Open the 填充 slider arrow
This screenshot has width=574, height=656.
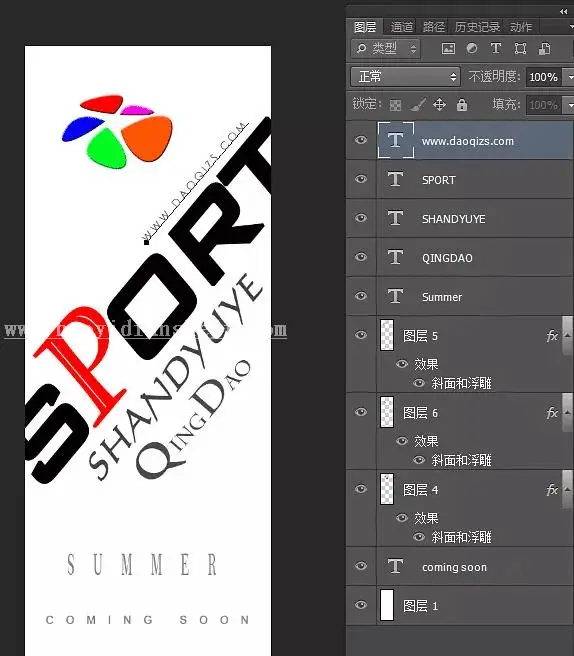pos(569,105)
